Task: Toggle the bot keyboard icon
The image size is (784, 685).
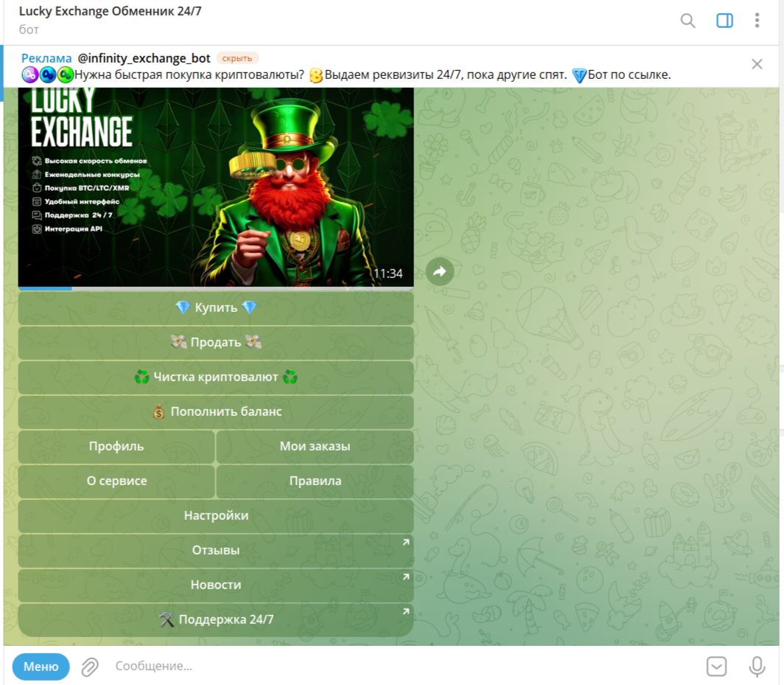Action: 716,667
